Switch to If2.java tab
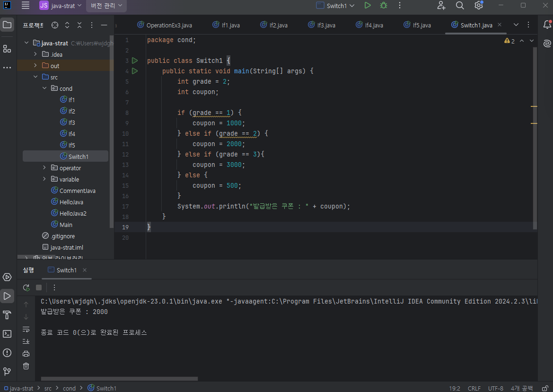553x392 pixels. point(274,25)
